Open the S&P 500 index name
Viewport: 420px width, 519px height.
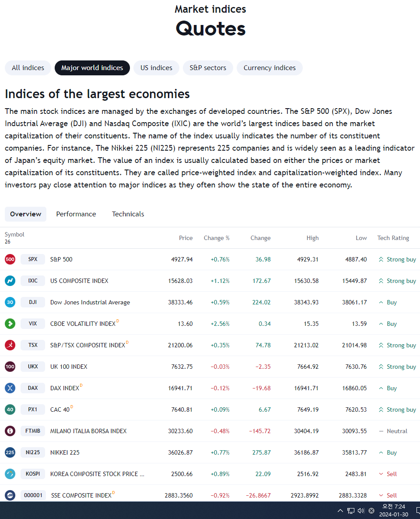click(61, 259)
